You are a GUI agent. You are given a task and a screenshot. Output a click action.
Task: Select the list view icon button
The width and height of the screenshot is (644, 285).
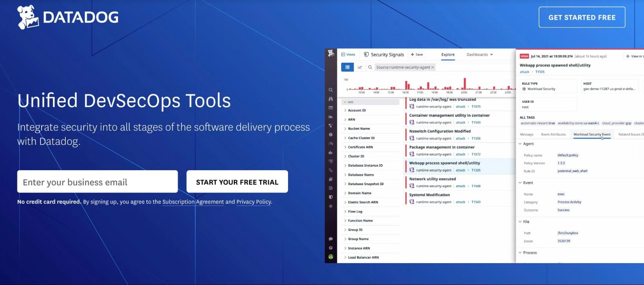[347, 67]
